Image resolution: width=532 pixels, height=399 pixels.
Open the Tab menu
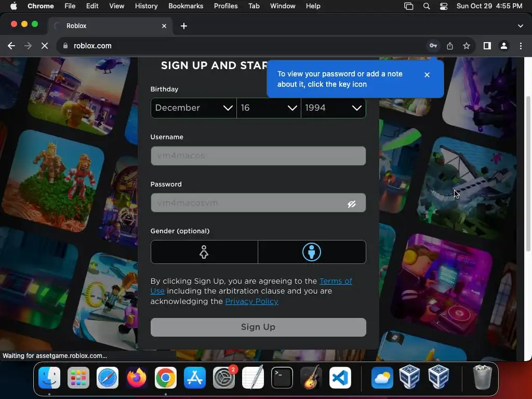pyautogui.click(x=254, y=6)
